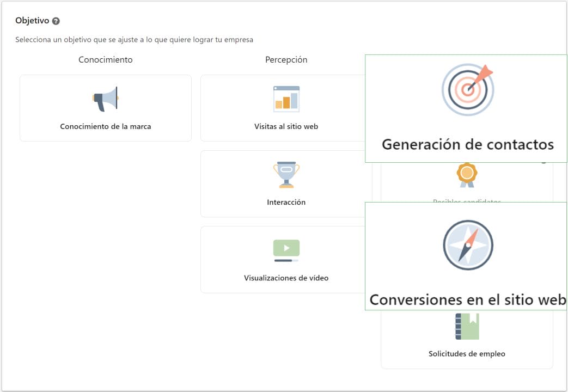This screenshot has height=392, width=568.
Task: Open the Objetivo help question mark
Action: coord(55,20)
